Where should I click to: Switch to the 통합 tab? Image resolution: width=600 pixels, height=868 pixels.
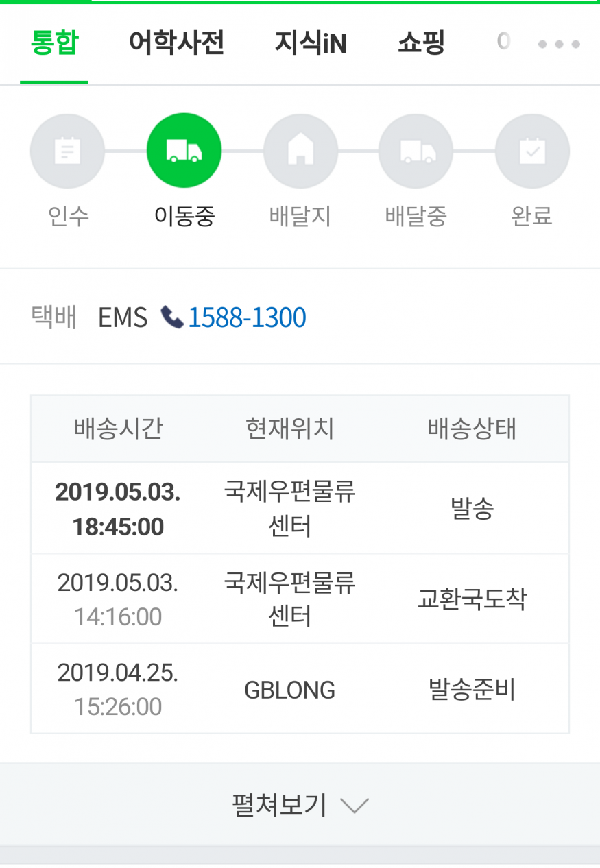click(54, 43)
